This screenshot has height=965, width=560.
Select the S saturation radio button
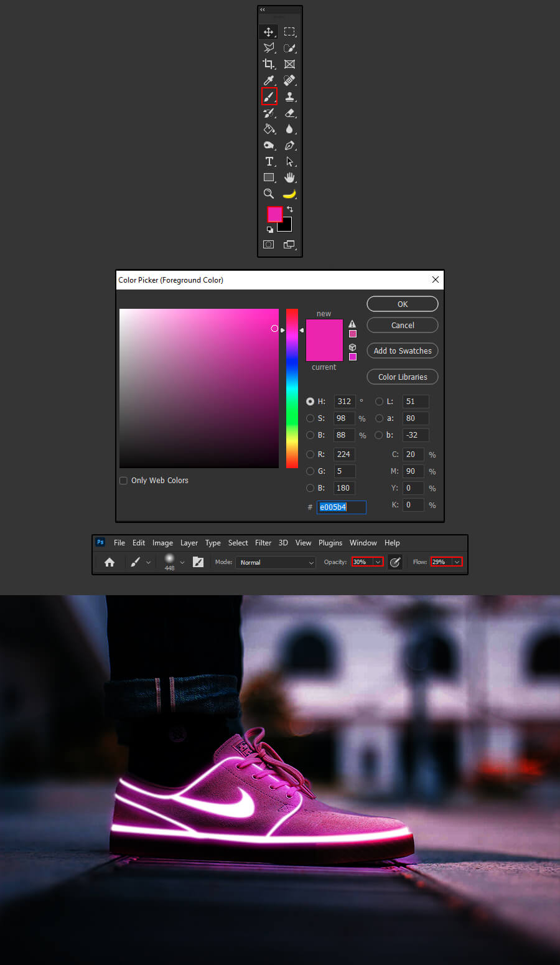[x=310, y=418]
